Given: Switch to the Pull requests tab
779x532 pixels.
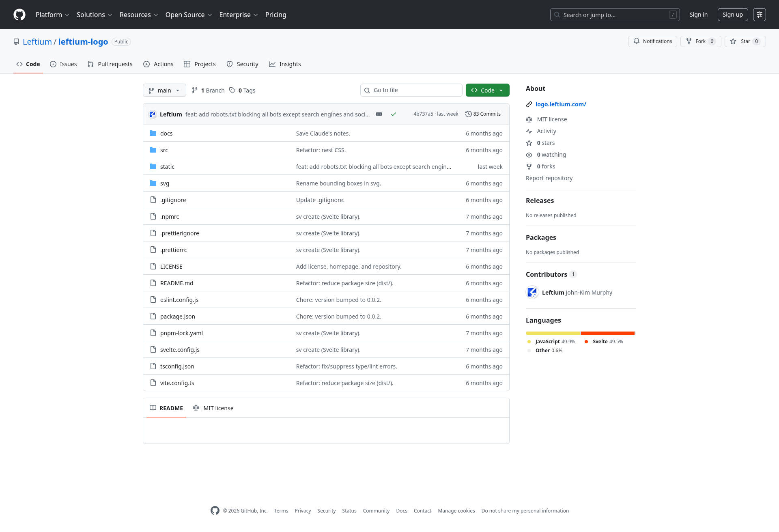Looking at the screenshot, I should pos(110,64).
